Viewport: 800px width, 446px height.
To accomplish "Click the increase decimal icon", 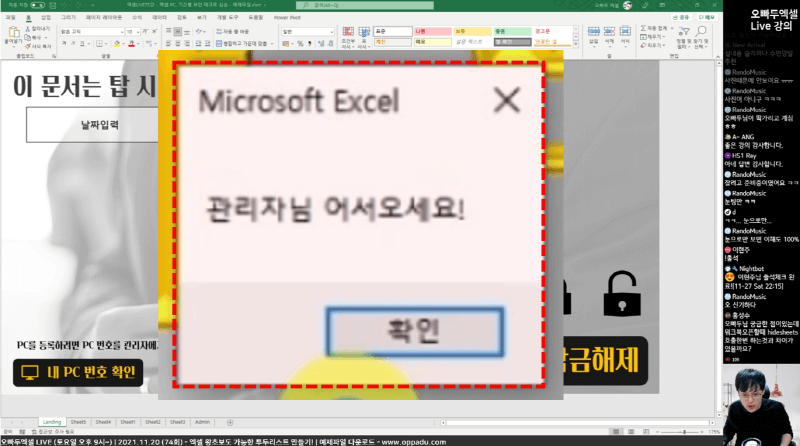I will pos(321,44).
